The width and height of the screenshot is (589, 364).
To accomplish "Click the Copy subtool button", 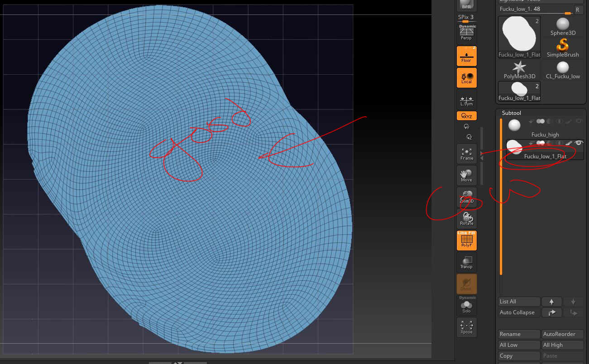I will 519,356.
